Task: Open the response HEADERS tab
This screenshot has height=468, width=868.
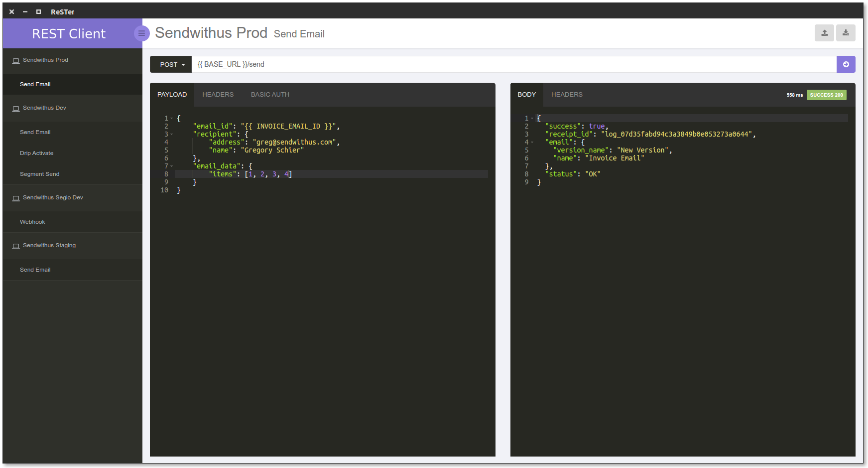Action: tap(567, 95)
